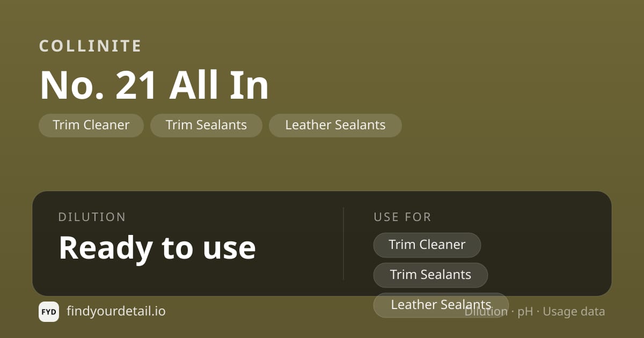The image size is (644, 338).
Task: Click 'Dilution' in the footer tagline
Action: (x=486, y=312)
